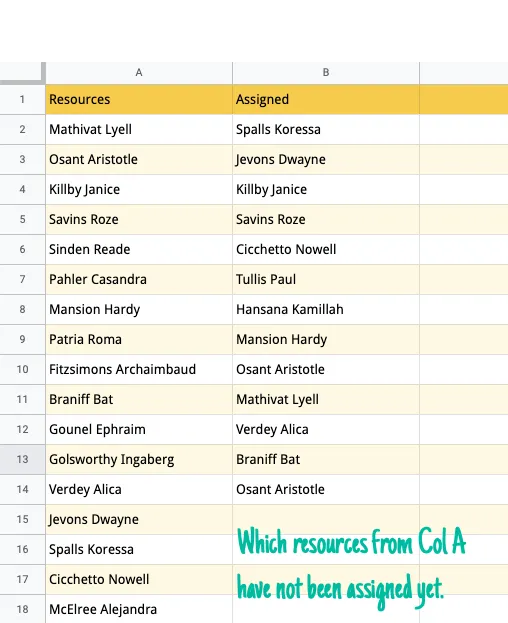Select cell B14 'Osant Aristotle'
This screenshot has height=623, width=508.
(x=326, y=490)
